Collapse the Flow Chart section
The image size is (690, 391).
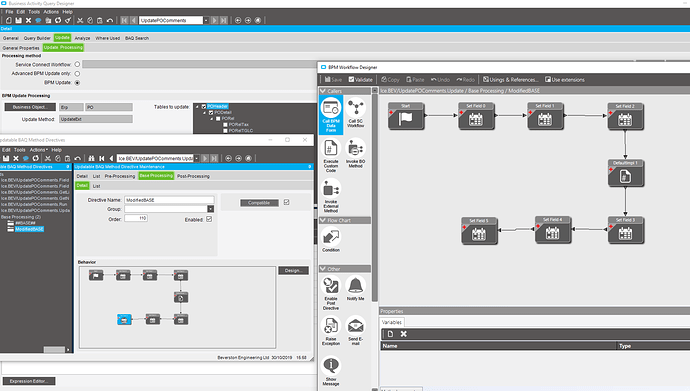(x=323, y=220)
